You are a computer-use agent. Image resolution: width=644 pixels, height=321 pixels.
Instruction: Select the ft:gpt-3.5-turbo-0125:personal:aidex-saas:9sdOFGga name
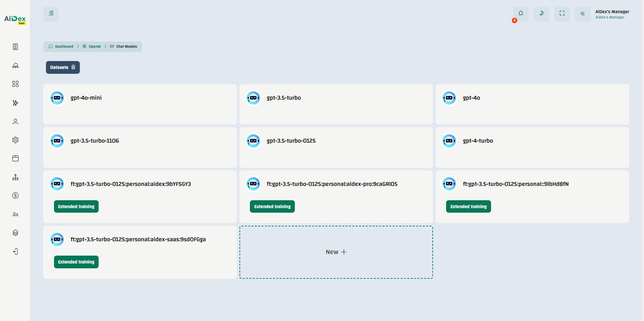click(138, 239)
